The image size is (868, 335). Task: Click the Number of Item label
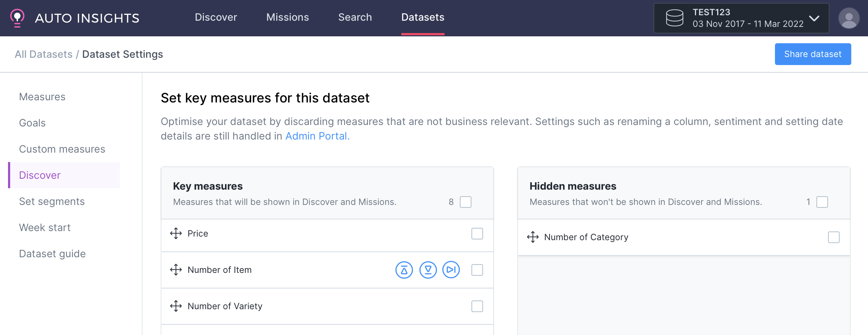[220, 270]
